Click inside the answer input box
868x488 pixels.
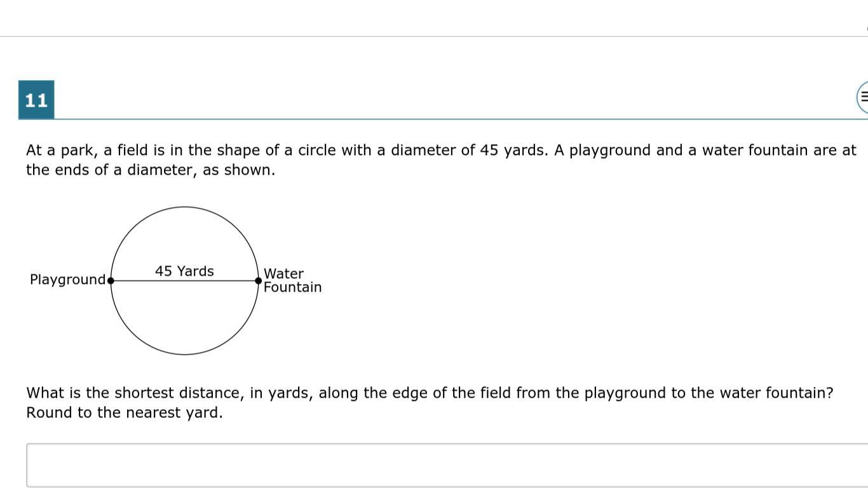point(447,465)
